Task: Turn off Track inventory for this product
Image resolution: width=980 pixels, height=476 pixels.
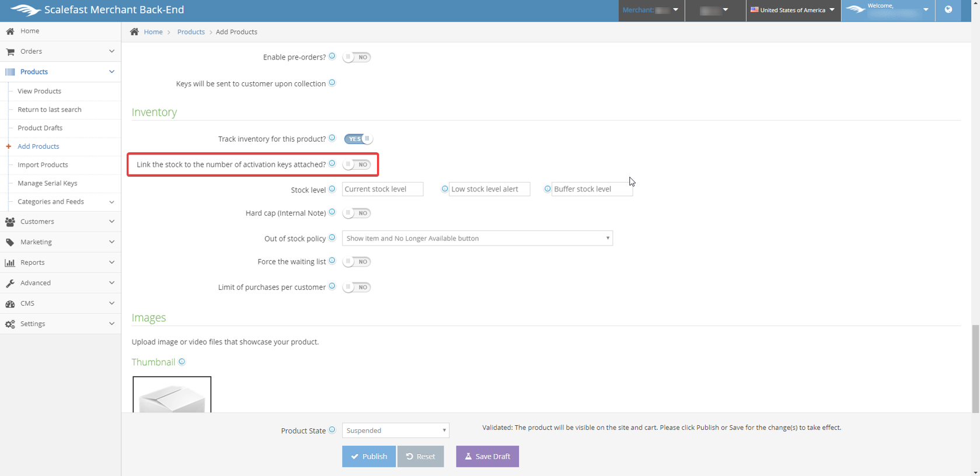Action: [x=358, y=139]
